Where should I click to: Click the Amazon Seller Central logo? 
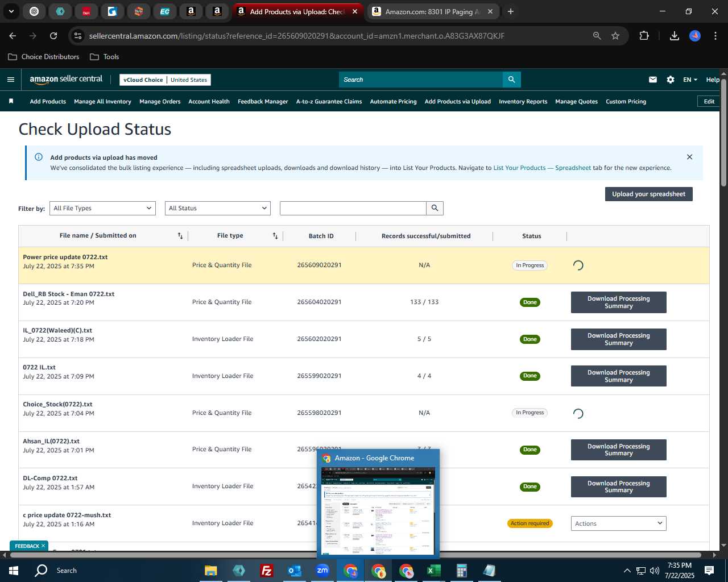click(66, 80)
